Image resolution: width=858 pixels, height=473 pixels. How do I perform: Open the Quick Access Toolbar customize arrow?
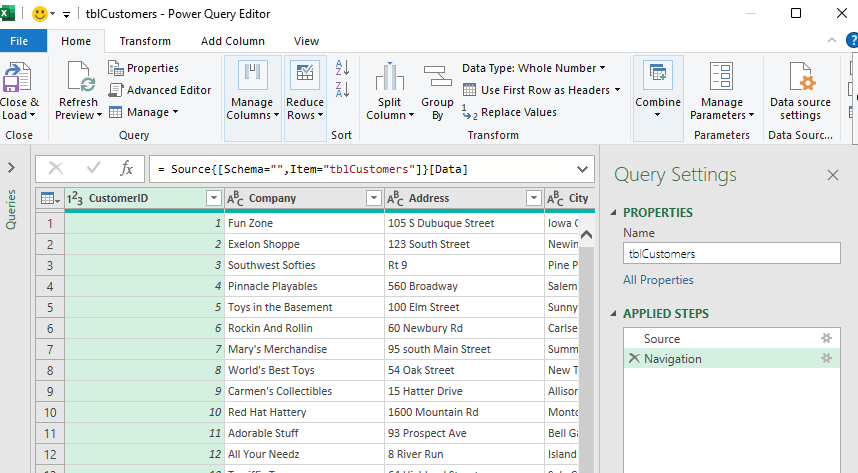(66, 15)
